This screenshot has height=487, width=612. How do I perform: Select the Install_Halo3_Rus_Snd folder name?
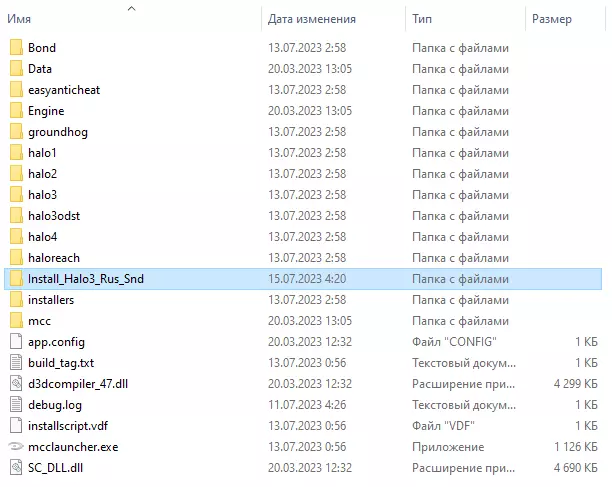point(86,279)
